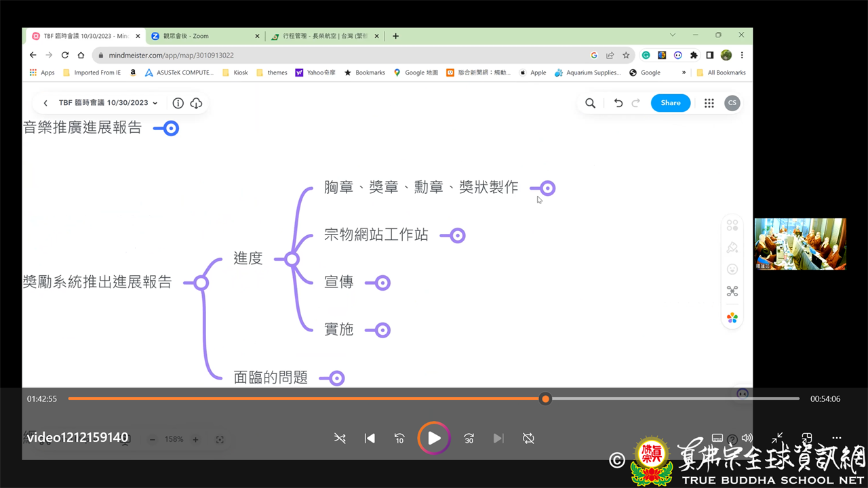Expand the 面臨的問題 node
868x488 pixels.
tap(336, 378)
